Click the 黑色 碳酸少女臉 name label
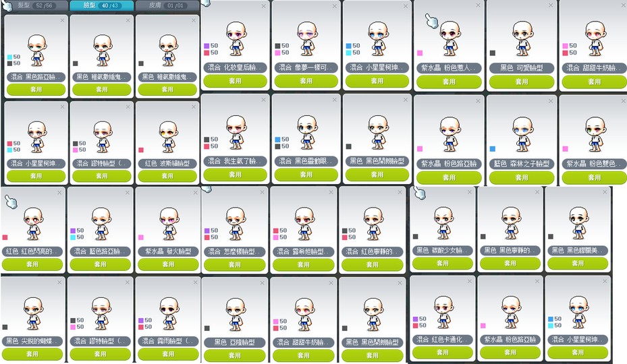This screenshot has width=627, height=364. [x=443, y=251]
